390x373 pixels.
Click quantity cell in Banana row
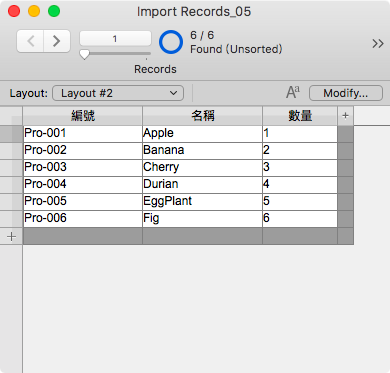point(300,150)
